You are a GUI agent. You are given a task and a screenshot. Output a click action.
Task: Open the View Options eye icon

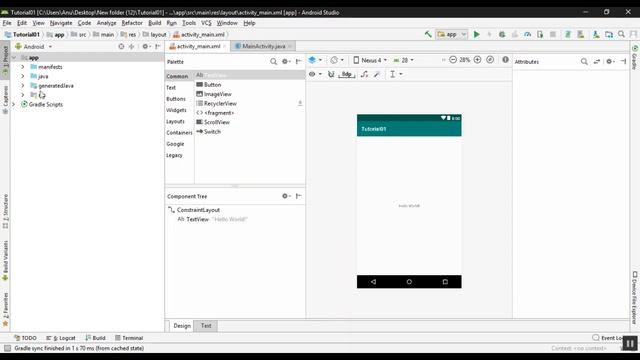[315, 74]
